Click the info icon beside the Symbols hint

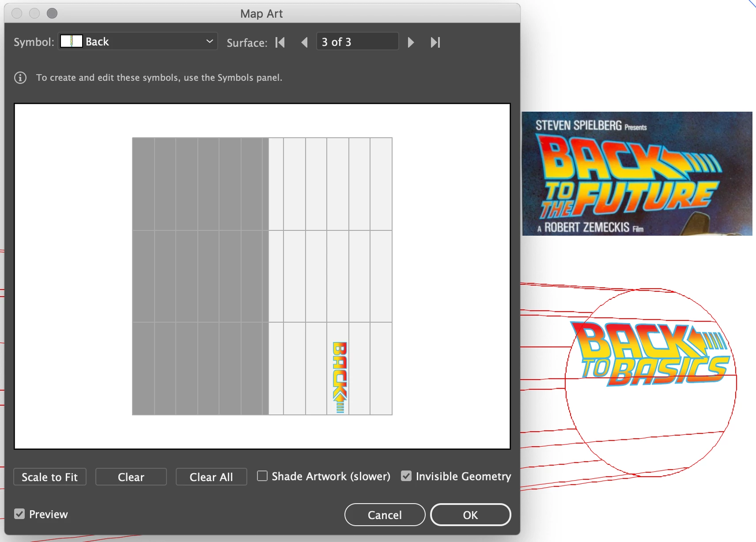point(20,78)
